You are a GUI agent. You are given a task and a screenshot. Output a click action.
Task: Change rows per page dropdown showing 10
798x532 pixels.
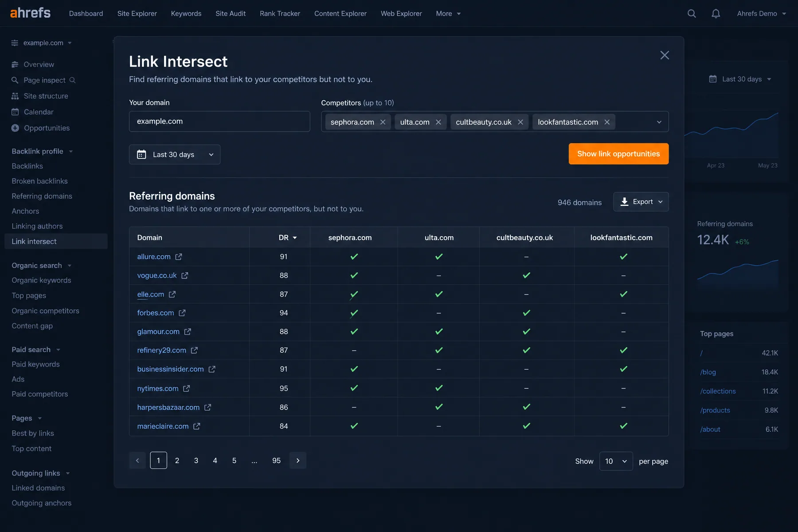click(616, 462)
